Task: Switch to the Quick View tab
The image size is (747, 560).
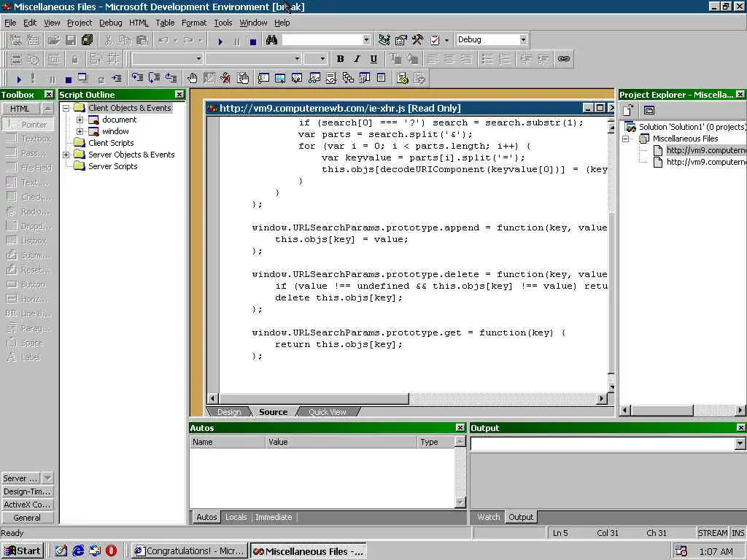Action: (328, 412)
